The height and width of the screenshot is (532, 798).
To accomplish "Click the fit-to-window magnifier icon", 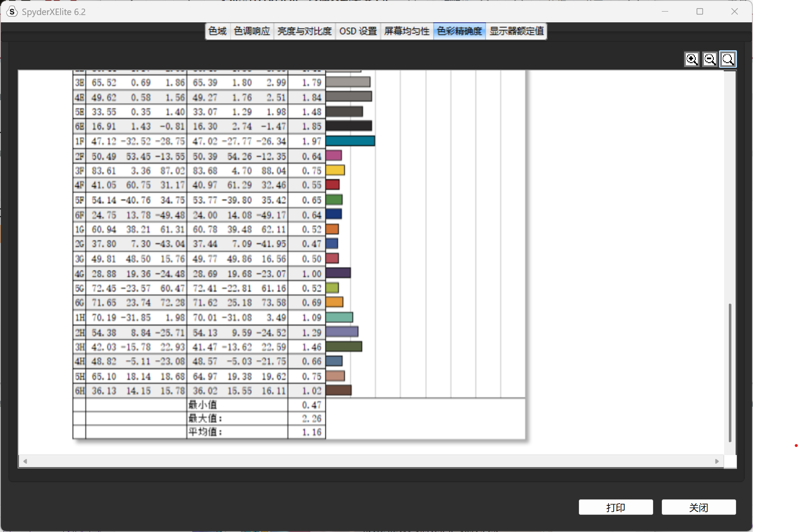I will coord(728,59).
